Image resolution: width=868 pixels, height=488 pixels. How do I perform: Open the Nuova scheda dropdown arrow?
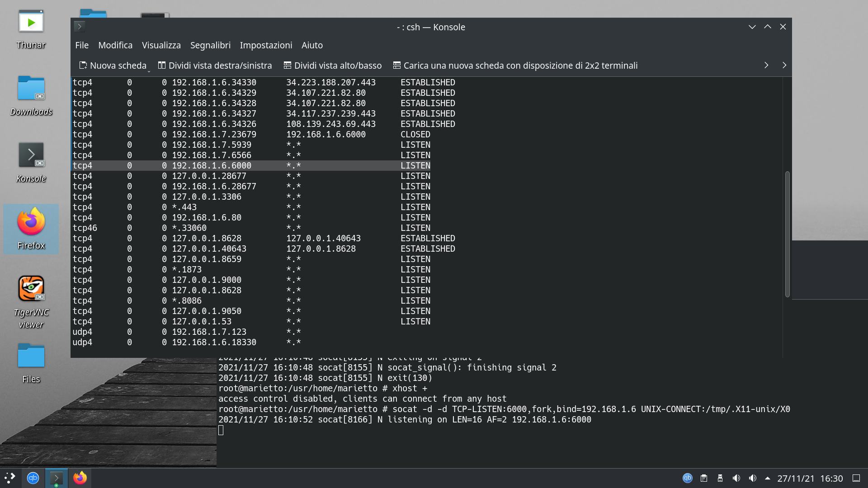tap(149, 71)
